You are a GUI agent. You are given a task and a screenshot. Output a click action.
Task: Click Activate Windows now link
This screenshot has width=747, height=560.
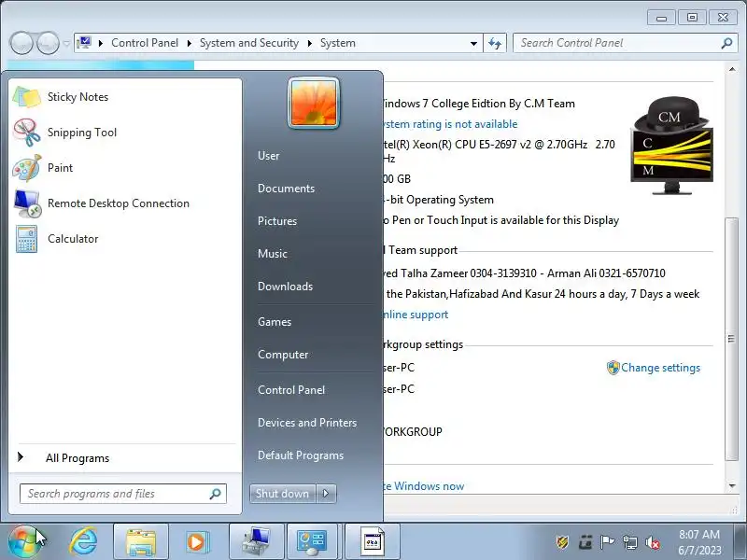tap(424, 486)
